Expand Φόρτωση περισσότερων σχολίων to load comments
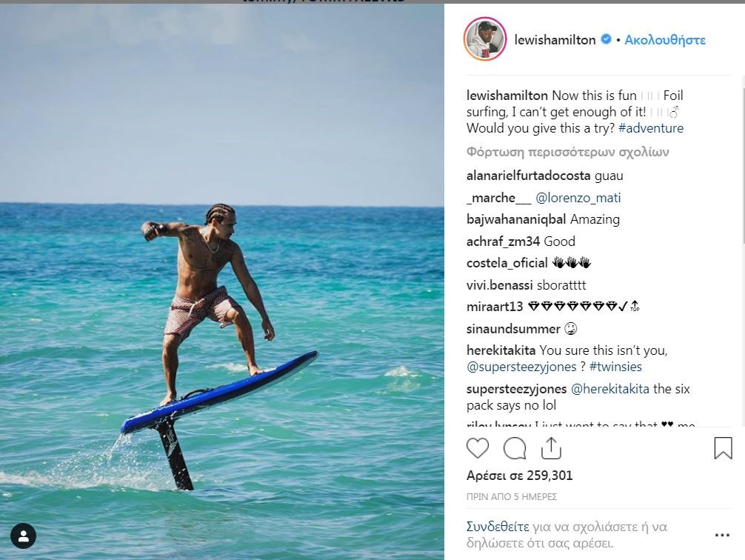 568,152
